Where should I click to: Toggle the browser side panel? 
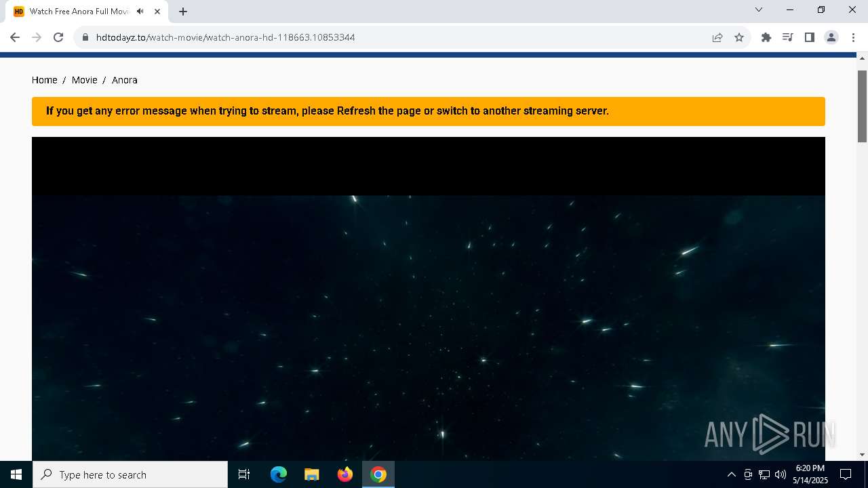[x=810, y=37]
